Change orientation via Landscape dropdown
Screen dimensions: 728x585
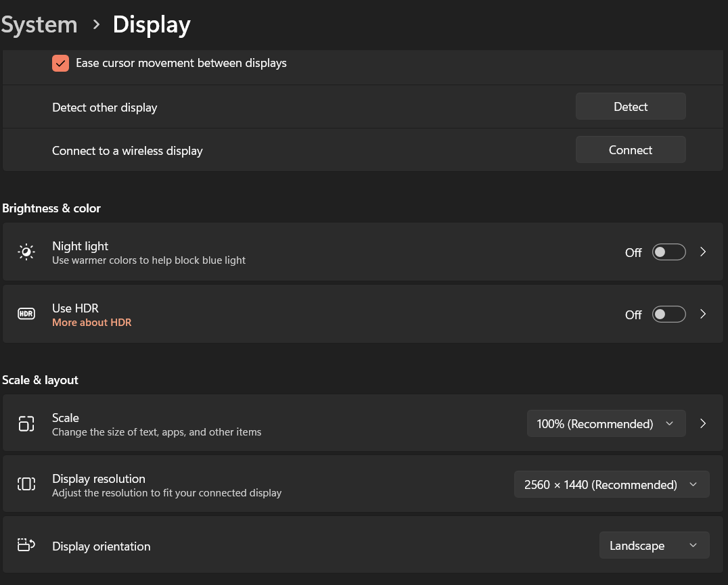pyautogui.click(x=654, y=546)
